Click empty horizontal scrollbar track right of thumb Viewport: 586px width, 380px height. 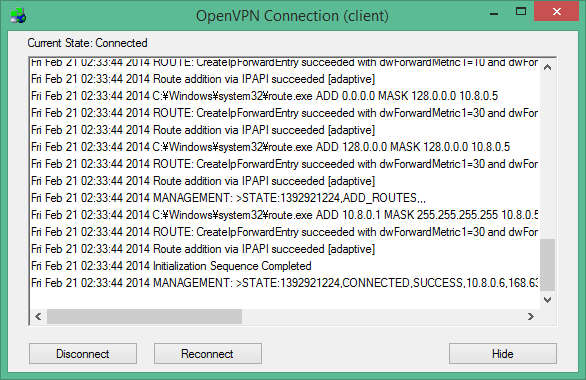(x=381, y=316)
